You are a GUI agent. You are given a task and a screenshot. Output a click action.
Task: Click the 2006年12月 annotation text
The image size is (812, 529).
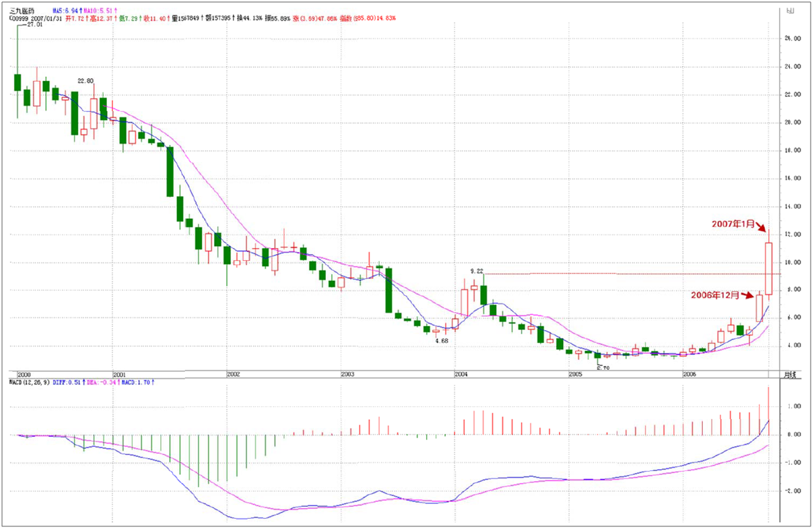point(715,295)
